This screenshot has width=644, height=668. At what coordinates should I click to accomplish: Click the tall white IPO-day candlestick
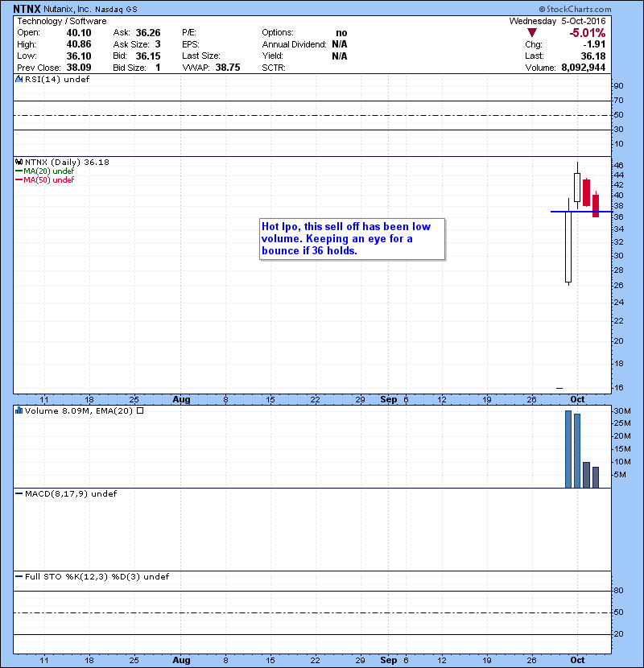(568, 247)
